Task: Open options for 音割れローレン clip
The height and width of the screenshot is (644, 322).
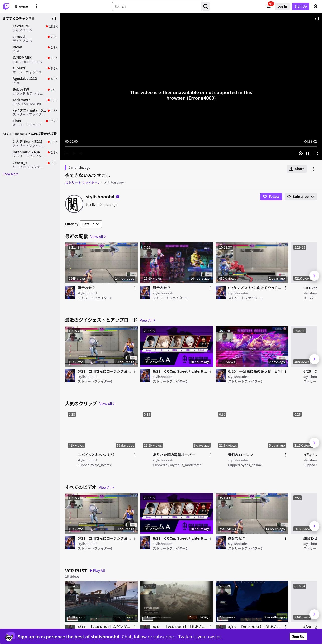Action: click(x=285, y=455)
